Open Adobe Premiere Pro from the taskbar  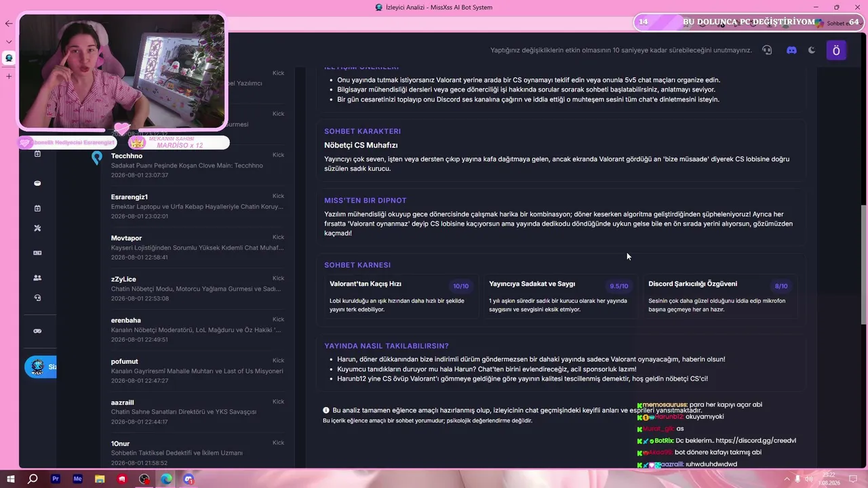(56, 479)
